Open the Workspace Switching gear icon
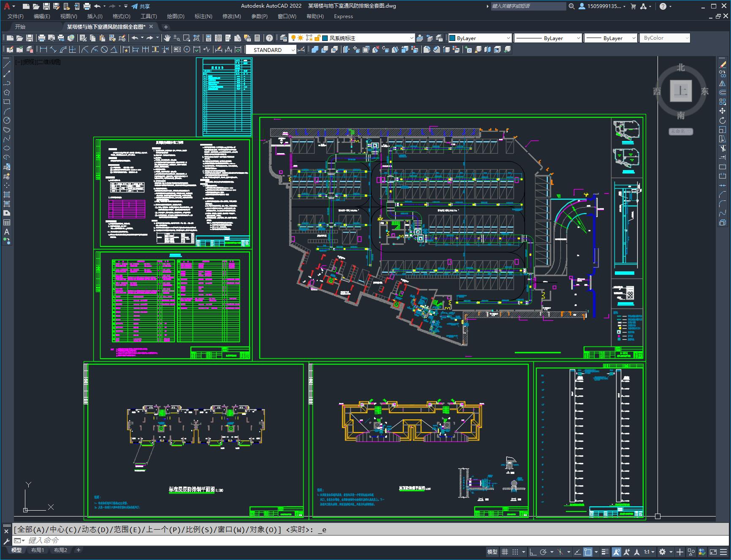 [662, 552]
